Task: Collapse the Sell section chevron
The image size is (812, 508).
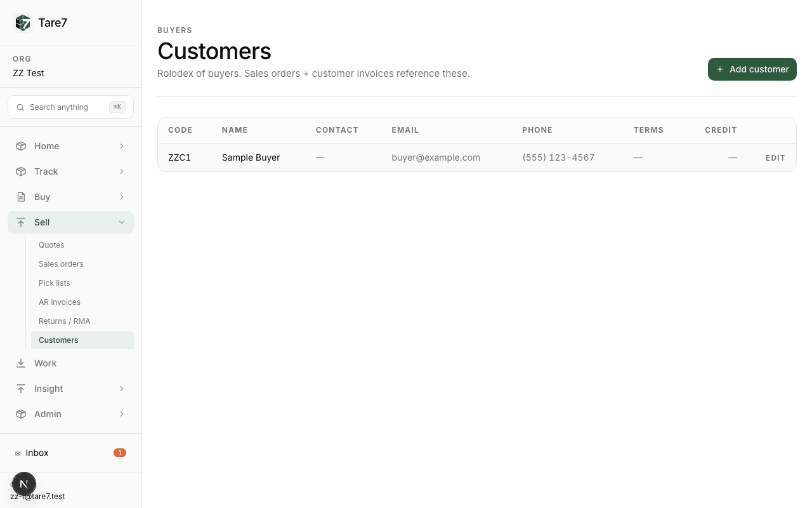Action: (x=122, y=222)
